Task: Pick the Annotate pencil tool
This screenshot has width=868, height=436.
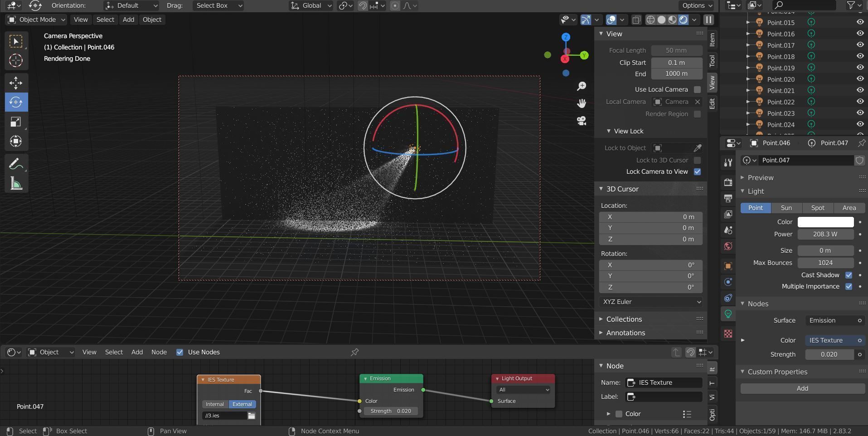Action: pyautogui.click(x=16, y=164)
